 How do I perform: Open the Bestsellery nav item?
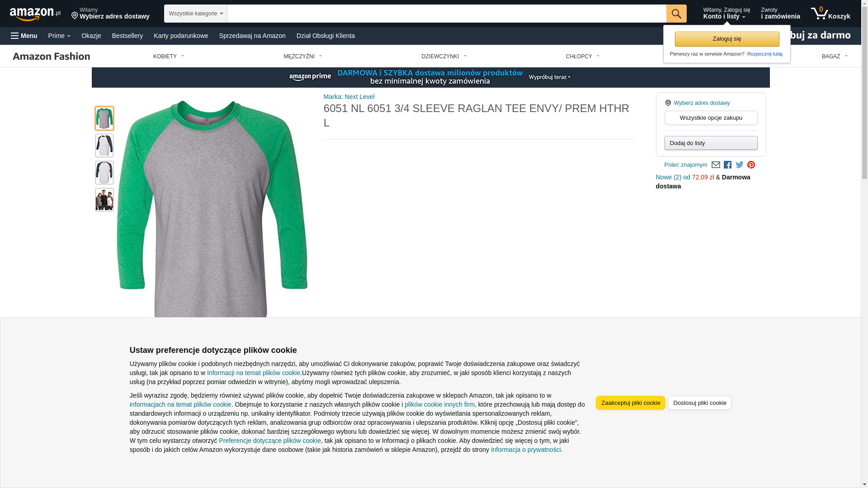coord(127,36)
